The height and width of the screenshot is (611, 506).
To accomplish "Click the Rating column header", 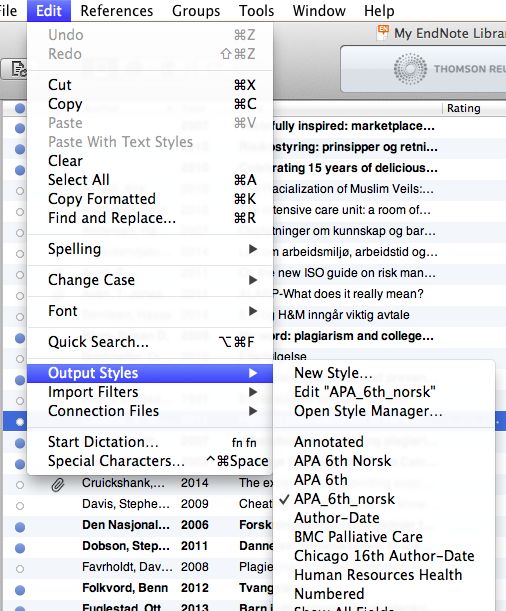I will [x=464, y=108].
